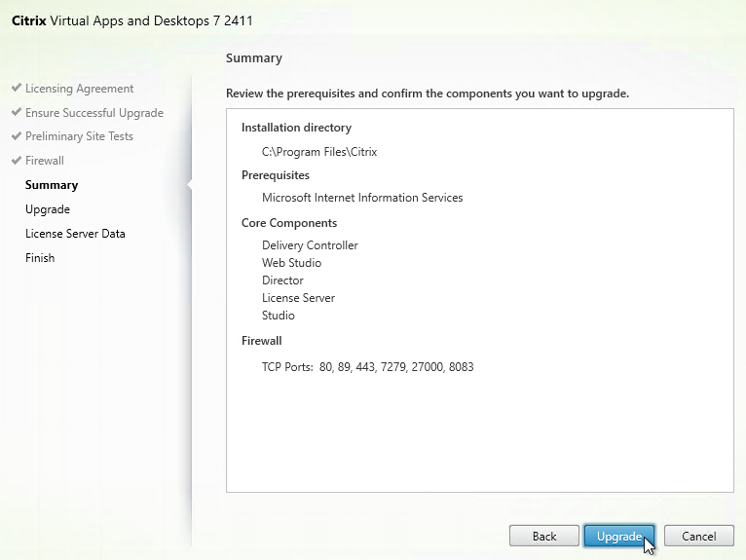The height and width of the screenshot is (560, 746).
Task: Click the checkmark beside Ensure Successful Upgrade
Action: (17, 112)
